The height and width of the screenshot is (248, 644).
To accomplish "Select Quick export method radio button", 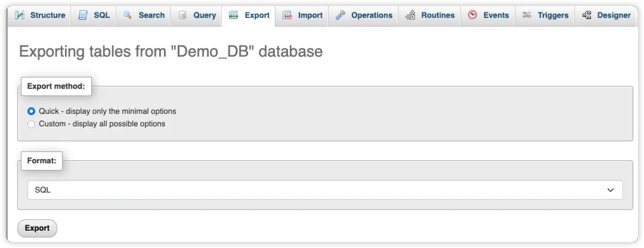I will pyautogui.click(x=32, y=111).
